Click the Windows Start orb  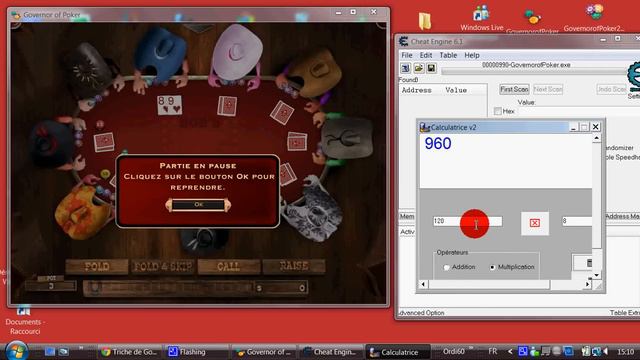click(16, 351)
